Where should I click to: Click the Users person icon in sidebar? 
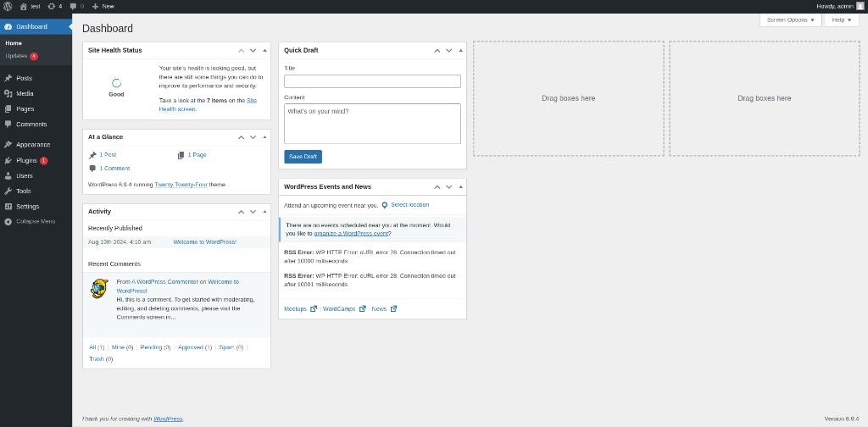click(8, 176)
